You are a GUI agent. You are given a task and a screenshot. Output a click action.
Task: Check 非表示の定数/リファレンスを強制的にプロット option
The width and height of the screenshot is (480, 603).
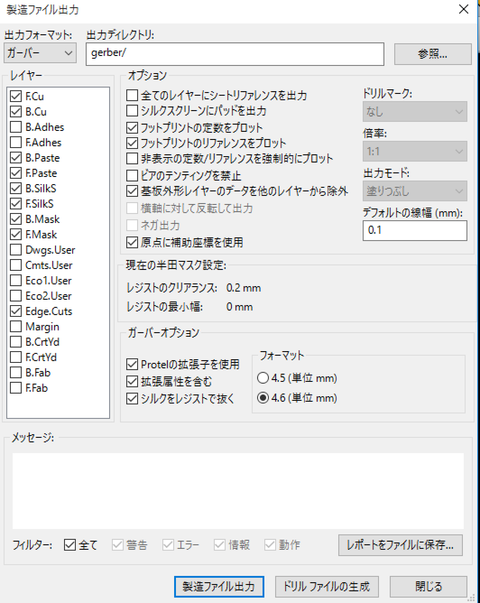[x=132, y=158]
